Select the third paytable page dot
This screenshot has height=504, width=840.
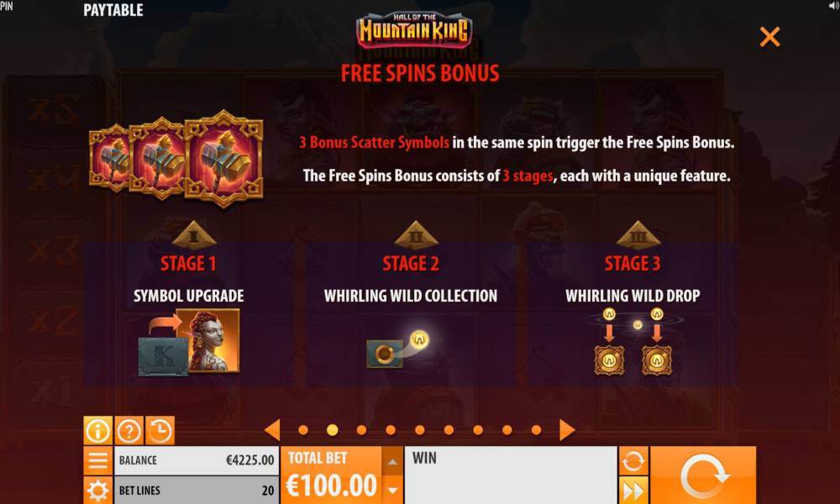pyautogui.click(x=361, y=430)
